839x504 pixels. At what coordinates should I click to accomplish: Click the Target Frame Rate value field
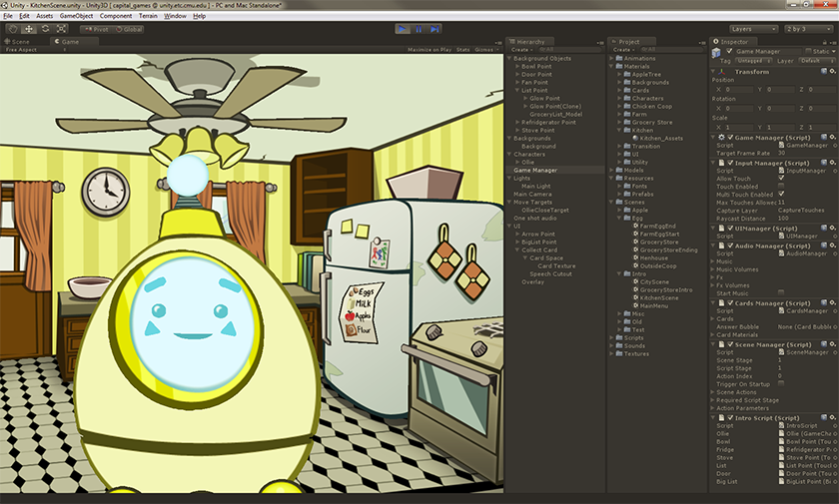click(806, 153)
